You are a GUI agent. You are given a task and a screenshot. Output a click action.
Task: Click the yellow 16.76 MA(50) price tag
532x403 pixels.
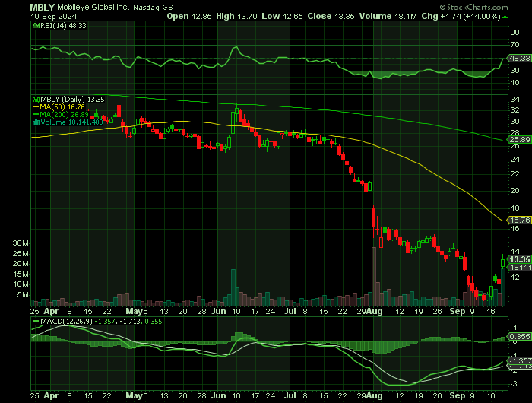519,220
